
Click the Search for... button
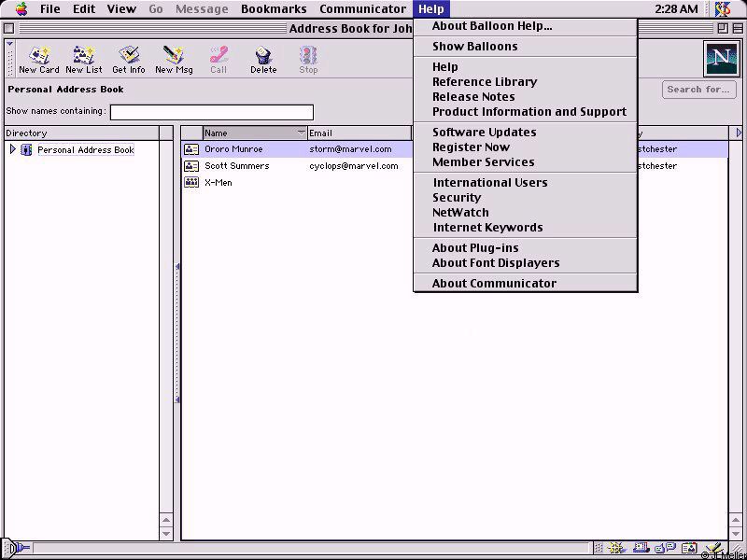point(698,90)
